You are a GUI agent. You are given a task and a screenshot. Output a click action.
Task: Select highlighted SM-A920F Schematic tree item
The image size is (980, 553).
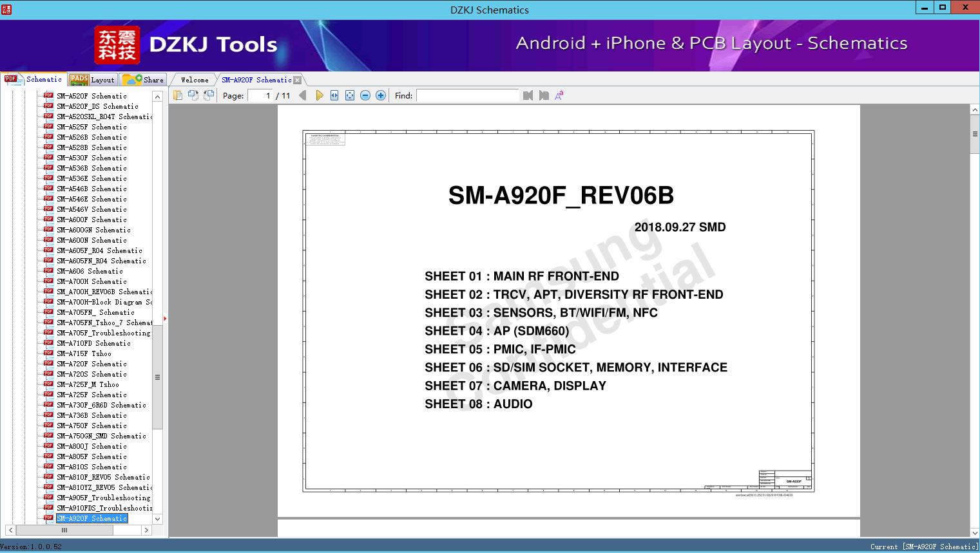tap(91, 518)
